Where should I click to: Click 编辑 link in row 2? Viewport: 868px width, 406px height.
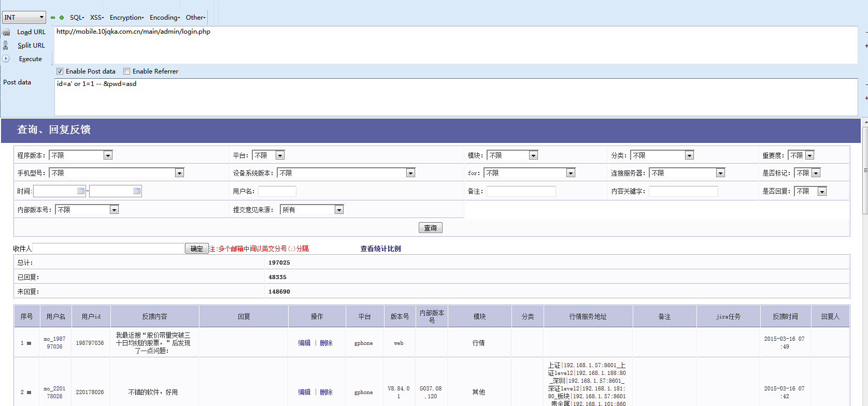point(304,392)
